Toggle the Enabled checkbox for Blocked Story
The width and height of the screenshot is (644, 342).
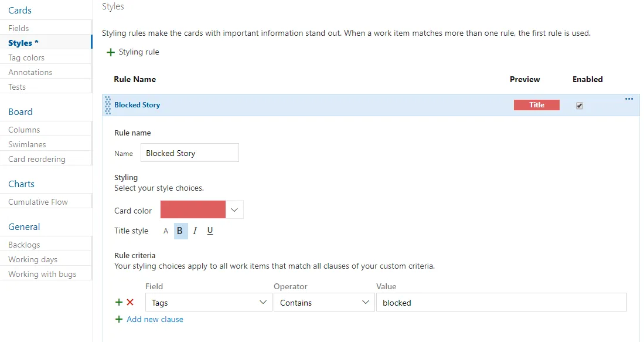coord(580,106)
